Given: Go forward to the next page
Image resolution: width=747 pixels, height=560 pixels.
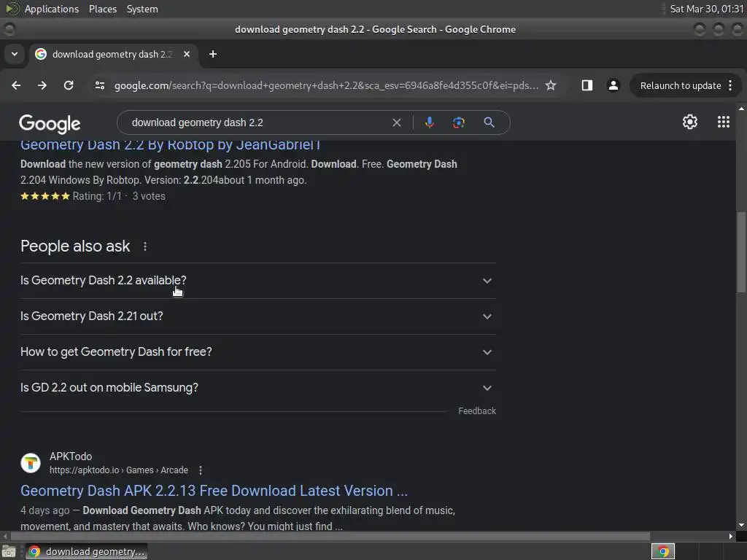Looking at the screenshot, I should [x=42, y=85].
